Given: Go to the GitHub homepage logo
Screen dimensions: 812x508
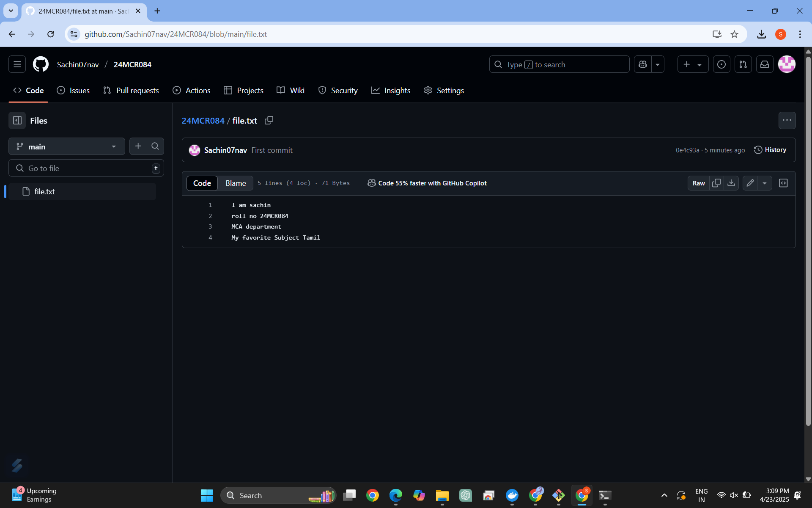Looking at the screenshot, I should click(x=41, y=64).
